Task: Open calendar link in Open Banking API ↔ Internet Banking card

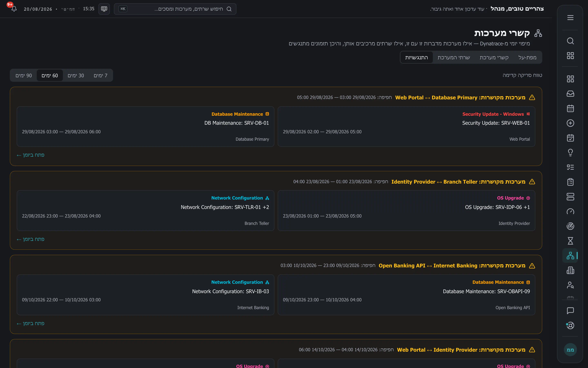Action: (x=31, y=323)
